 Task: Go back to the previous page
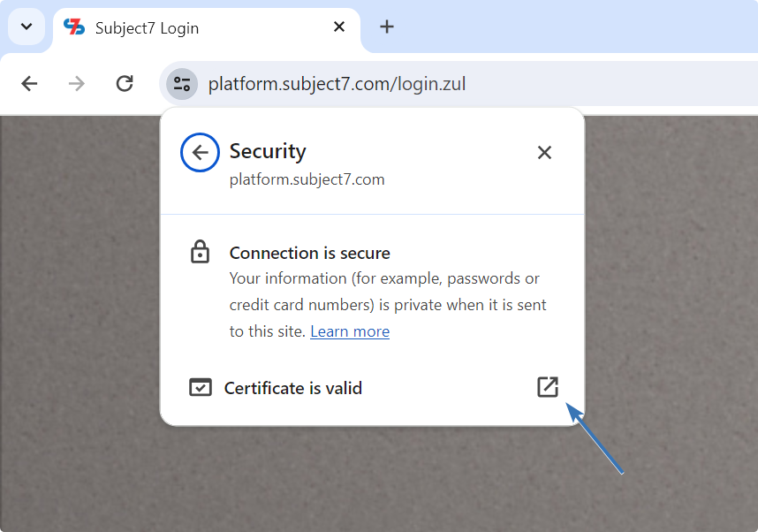(30, 84)
